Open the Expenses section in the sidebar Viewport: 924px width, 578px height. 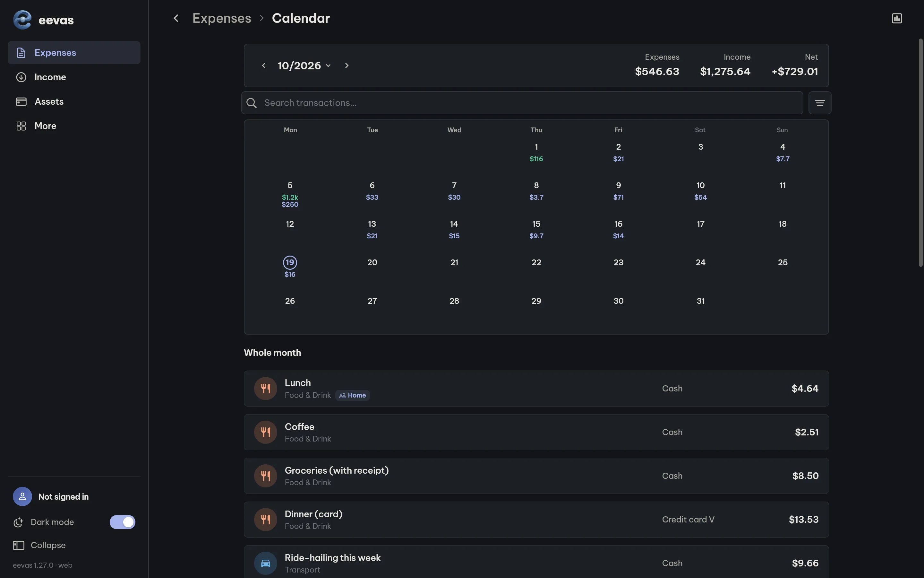click(74, 53)
